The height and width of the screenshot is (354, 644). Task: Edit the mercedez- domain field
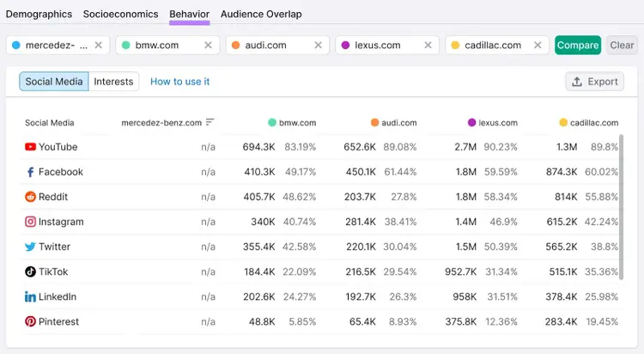(x=58, y=46)
